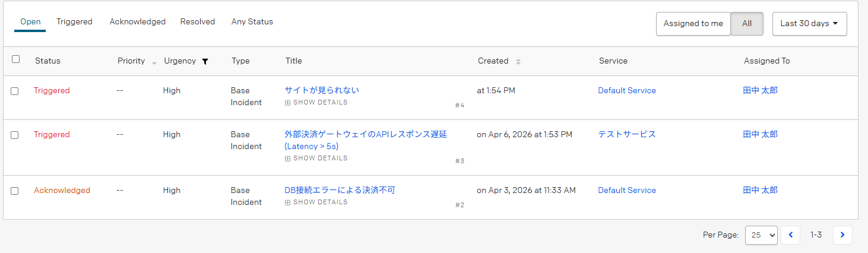Open the テストサービス service link
The width and height of the screenshot is (868, 253).
tap(627, 134)
